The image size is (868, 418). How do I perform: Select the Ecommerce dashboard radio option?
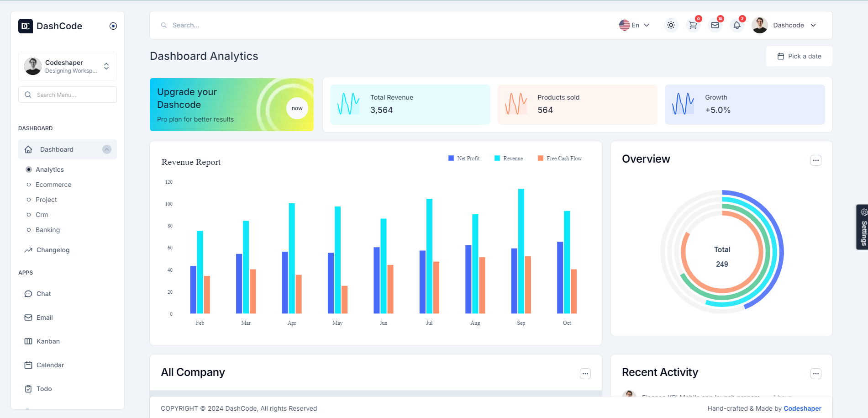[x=29, y=185]
